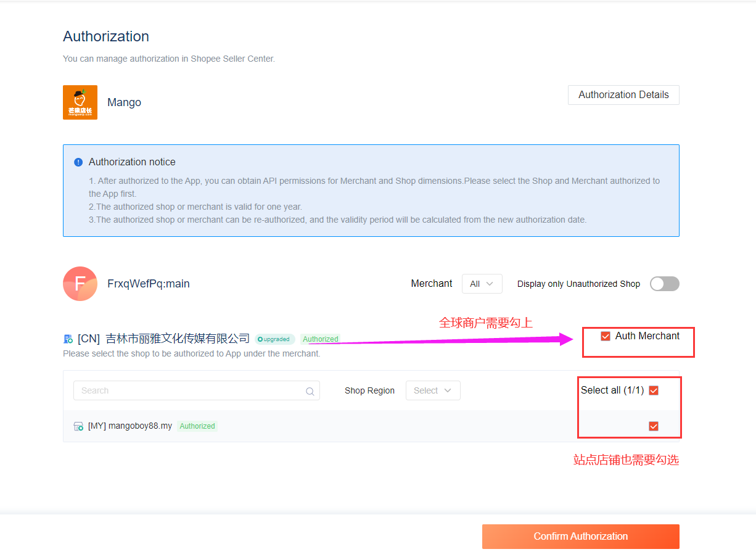Click the FrxqWefPq:main account avatar
The image size is (756, 557).
[x=80, y=284]
